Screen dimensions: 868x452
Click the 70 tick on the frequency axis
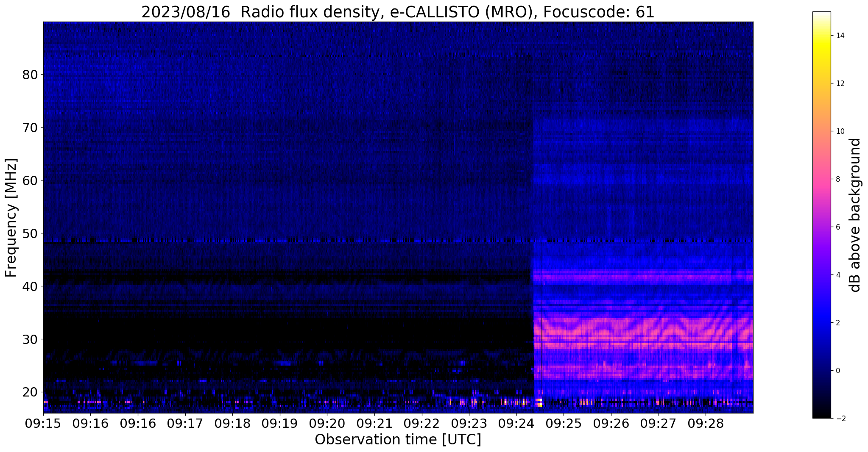click(x=30, y=128)
